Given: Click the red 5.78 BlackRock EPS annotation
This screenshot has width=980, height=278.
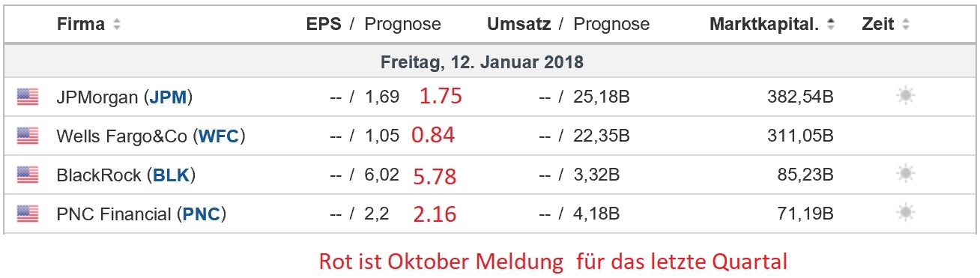Looking at the screenshot, I should pyautogui.click(x=435, y=176).
